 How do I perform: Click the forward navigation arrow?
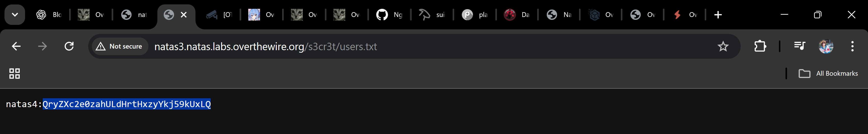pyautogui.click(x=43, y=46)
